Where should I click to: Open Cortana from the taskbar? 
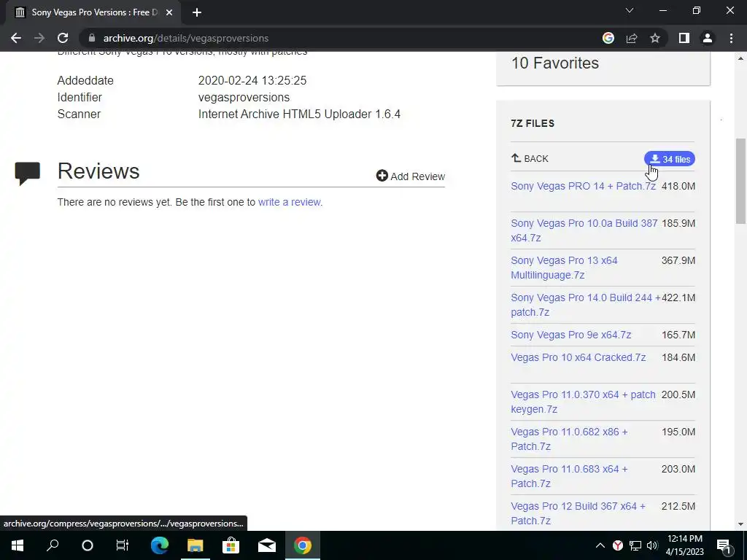click(88, 545)
